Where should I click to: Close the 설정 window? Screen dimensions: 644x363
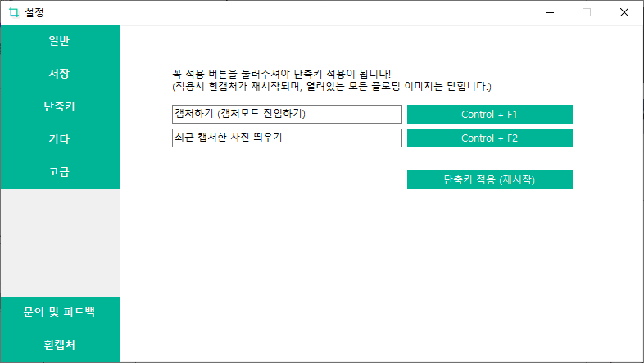[624, 13]
